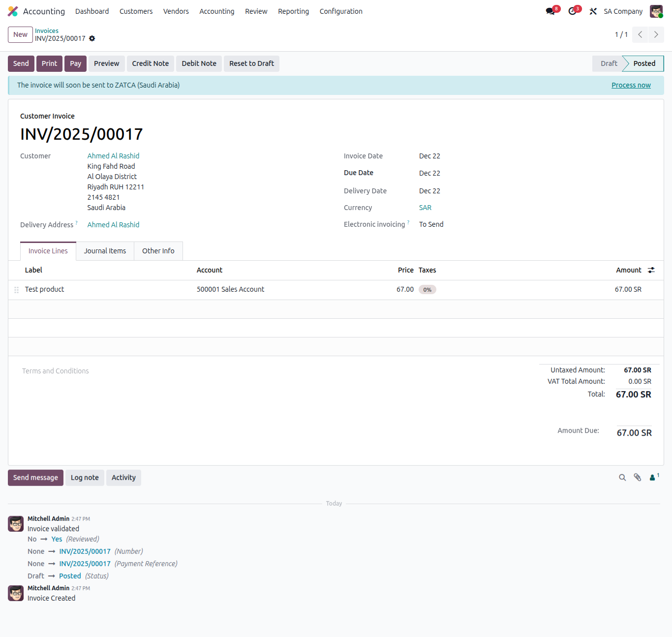Open the Mitchell Admin user avatar menu
The image size is (672, 637).
(x=656, y=11)
